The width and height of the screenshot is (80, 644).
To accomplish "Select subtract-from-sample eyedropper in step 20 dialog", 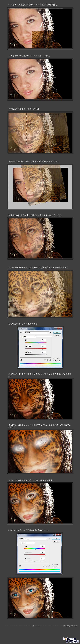I will point(49,566).
